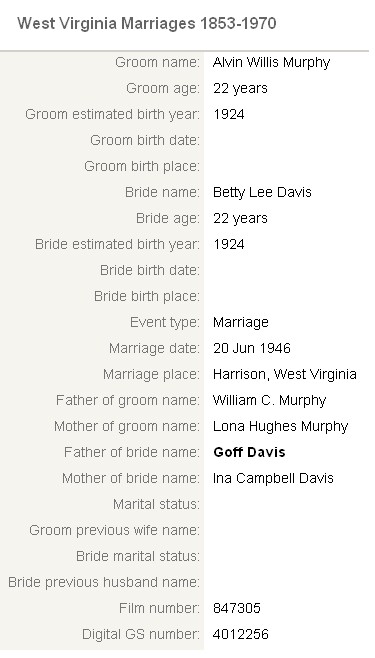Click bride name Betty Lee Davis

coord(262,193)
